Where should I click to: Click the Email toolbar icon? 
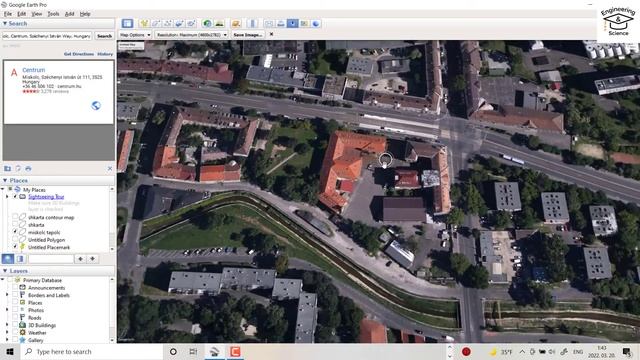(269, 24)
